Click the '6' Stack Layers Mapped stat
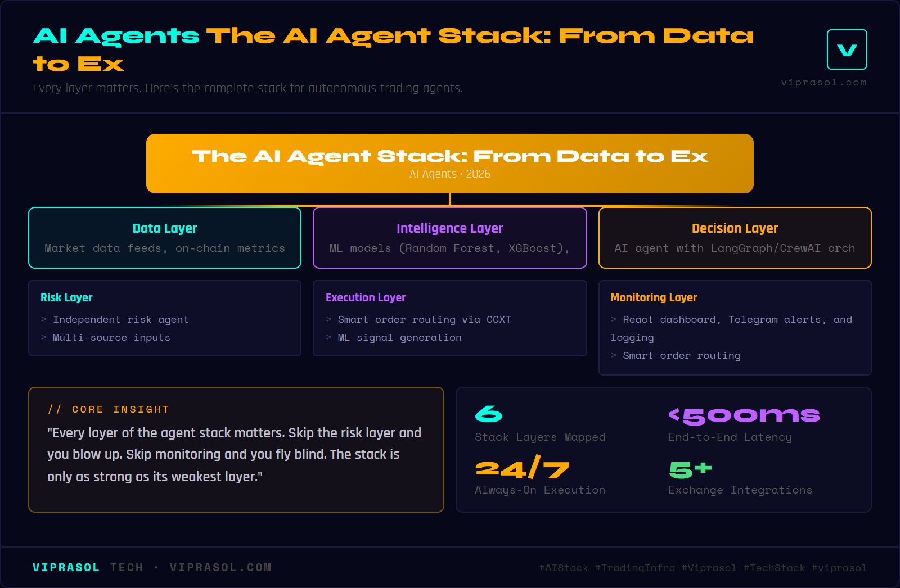 (x=488, y=415)
